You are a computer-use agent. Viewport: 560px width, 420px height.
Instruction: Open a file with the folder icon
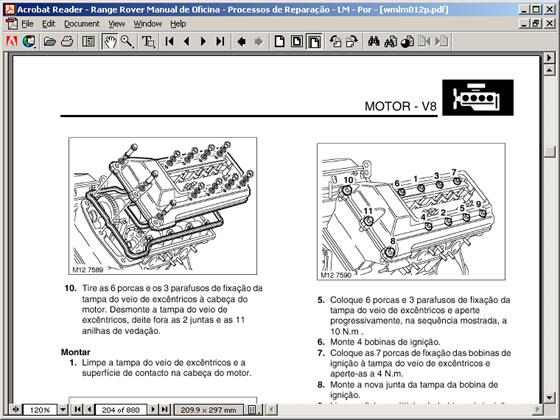[50, 42]
